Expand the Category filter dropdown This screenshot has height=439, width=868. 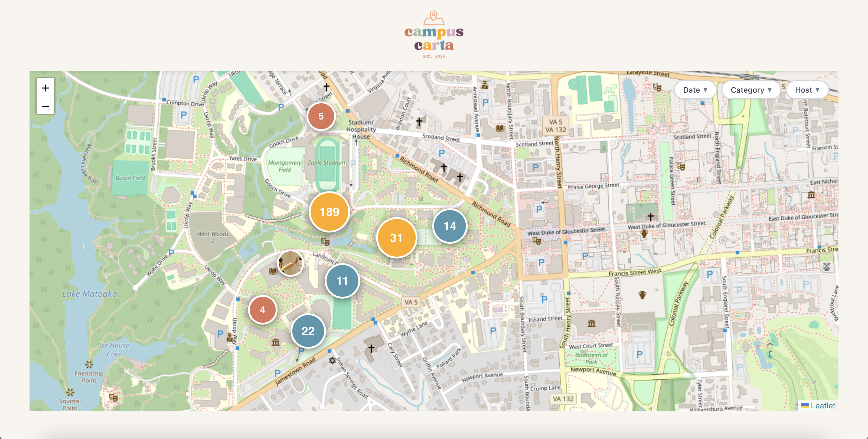(x=751, y=90)
